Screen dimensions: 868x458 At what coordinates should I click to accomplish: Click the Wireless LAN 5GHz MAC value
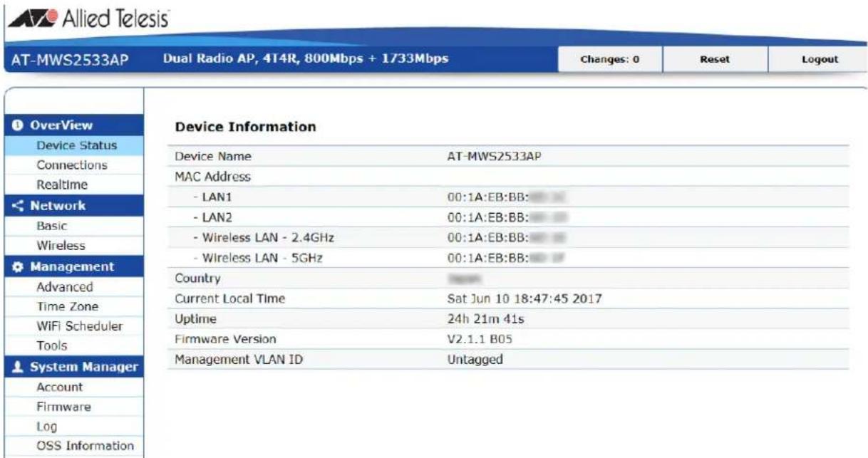[507, 259]
